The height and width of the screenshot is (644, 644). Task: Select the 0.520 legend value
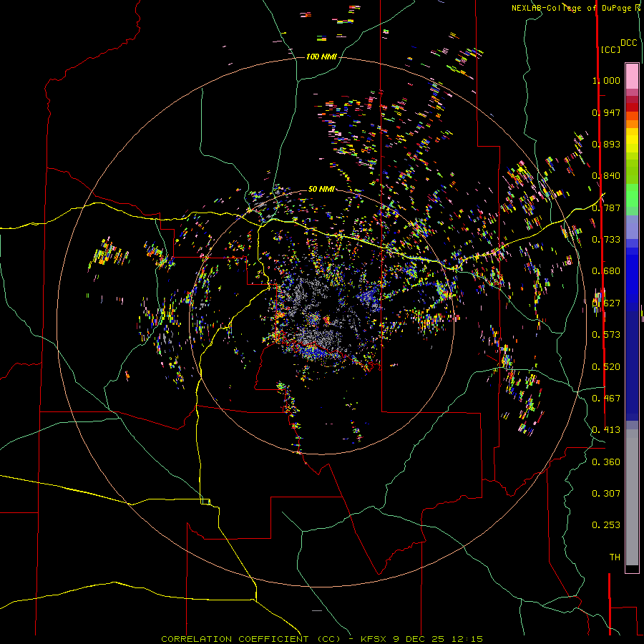pos(606,367)
